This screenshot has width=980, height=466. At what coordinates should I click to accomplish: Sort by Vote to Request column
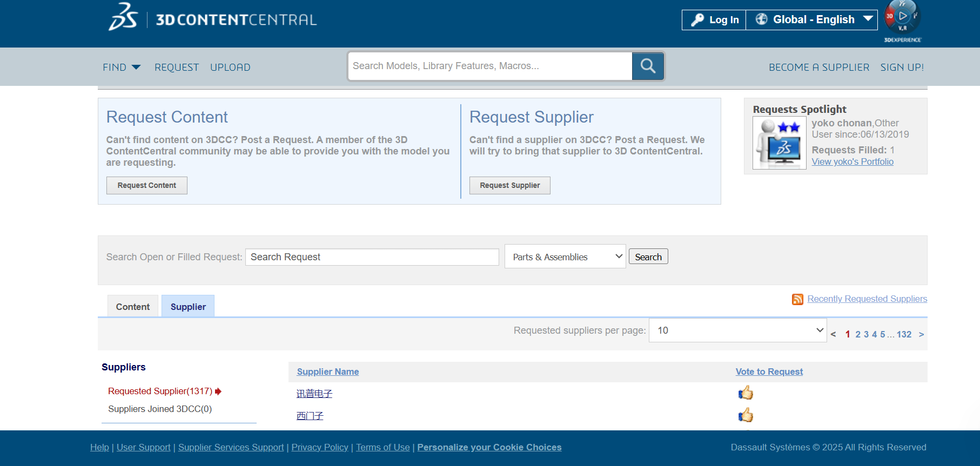[769, 372]
